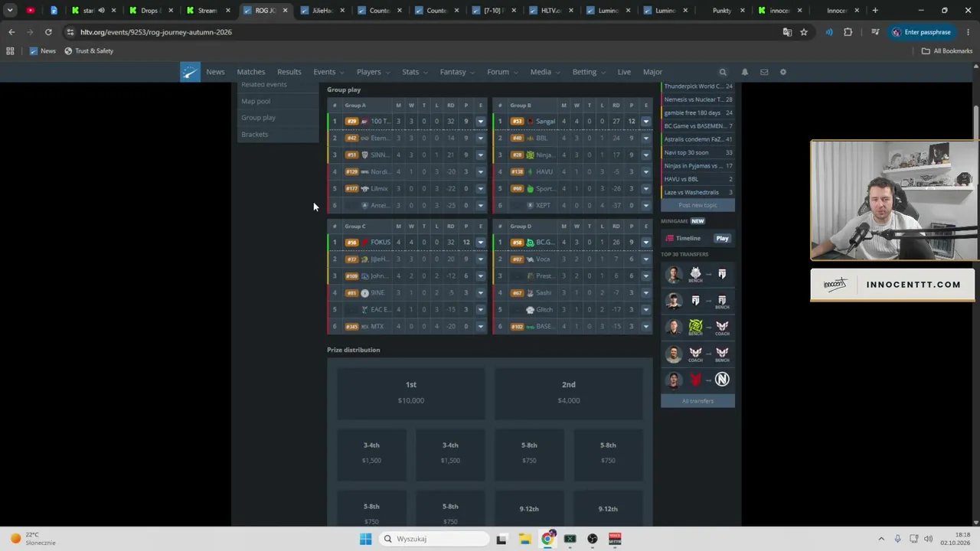The height and width of the screenshot is (551, 980).
Task: Open the Matches menu item
Action: click(251, 72)
